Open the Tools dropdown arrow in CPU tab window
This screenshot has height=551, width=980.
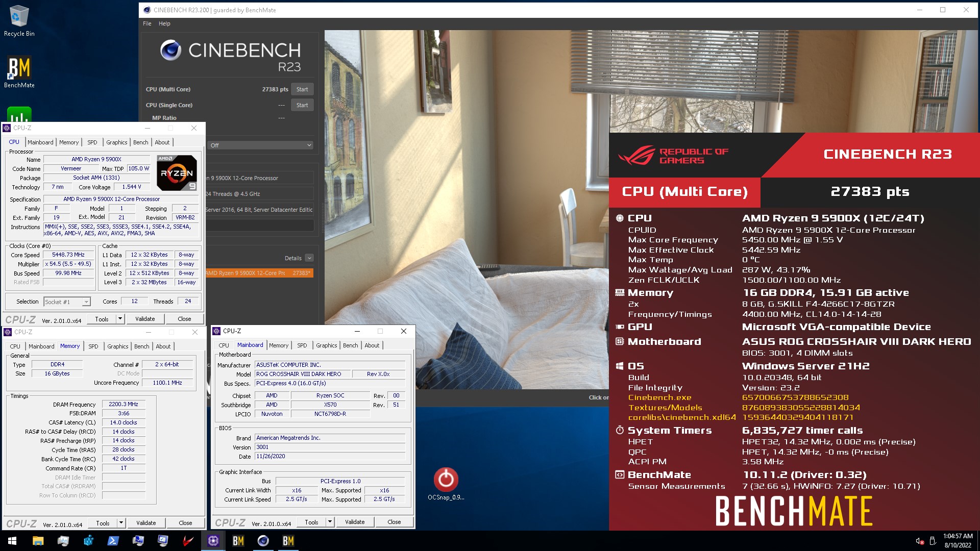click(x=120, y=319)
